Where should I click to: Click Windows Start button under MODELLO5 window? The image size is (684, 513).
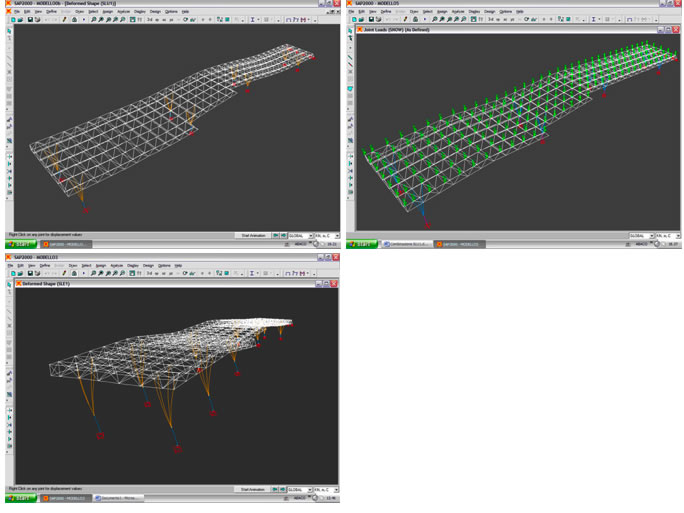click(362, 244)
